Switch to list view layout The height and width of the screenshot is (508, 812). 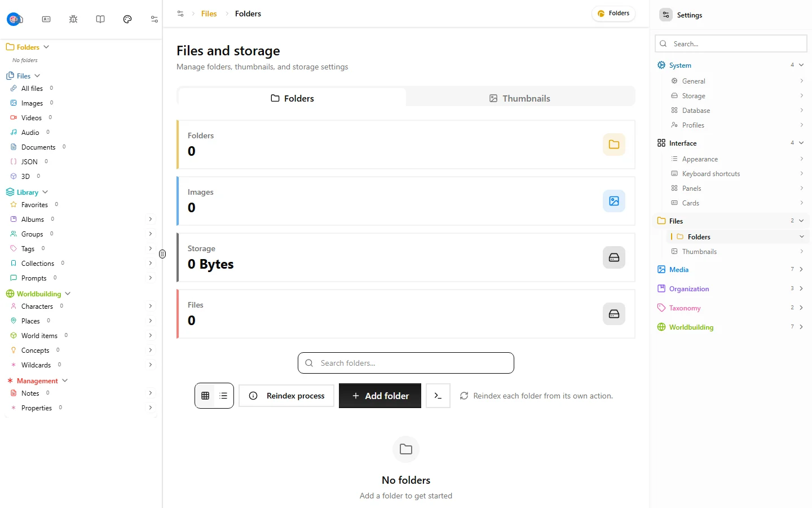coord(223,396)
